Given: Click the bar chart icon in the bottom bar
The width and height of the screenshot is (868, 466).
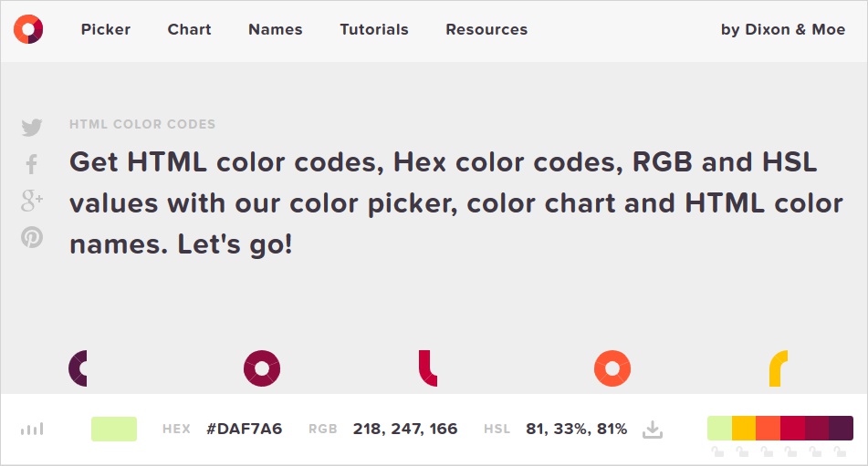Looking at the screenshot, I should click(x=32, y=429).
